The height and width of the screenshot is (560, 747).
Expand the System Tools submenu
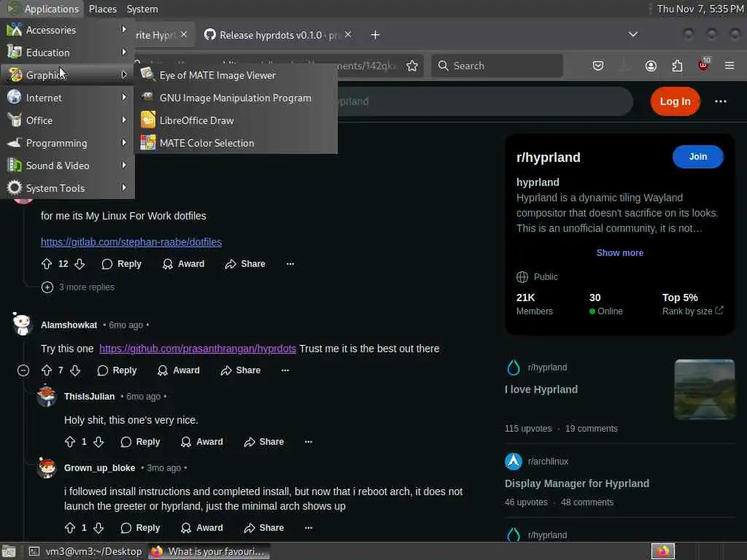point(67,188)
